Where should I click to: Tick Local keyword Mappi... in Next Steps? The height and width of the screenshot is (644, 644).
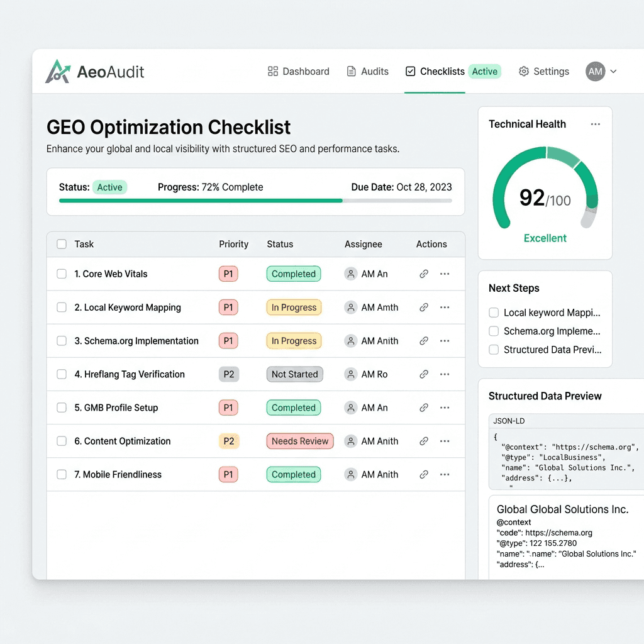click(494, 313)
